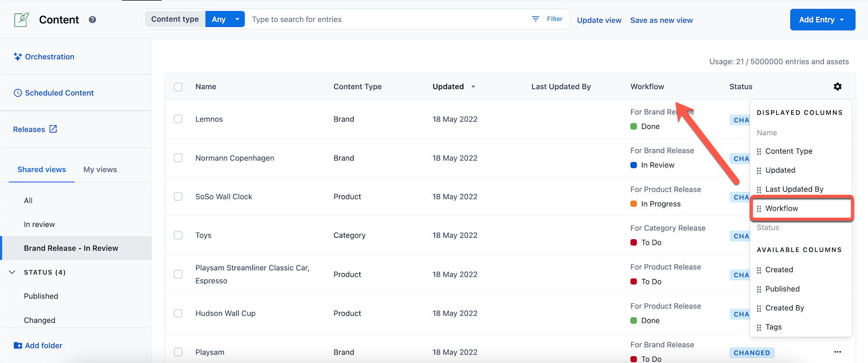The width and height of the screenshot is (868, 363).
Task: Open the Toys entry
Action: [x=203, y=235]
